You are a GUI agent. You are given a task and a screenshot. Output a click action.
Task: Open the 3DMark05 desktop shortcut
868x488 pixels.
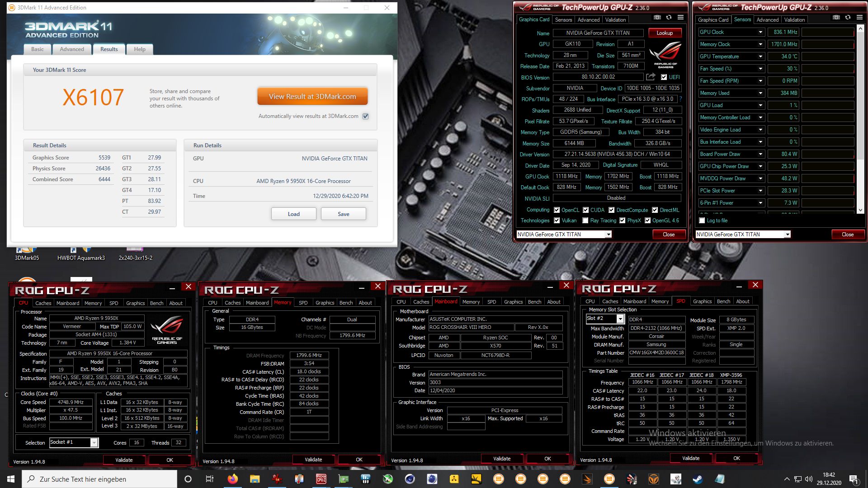[27, 254]
